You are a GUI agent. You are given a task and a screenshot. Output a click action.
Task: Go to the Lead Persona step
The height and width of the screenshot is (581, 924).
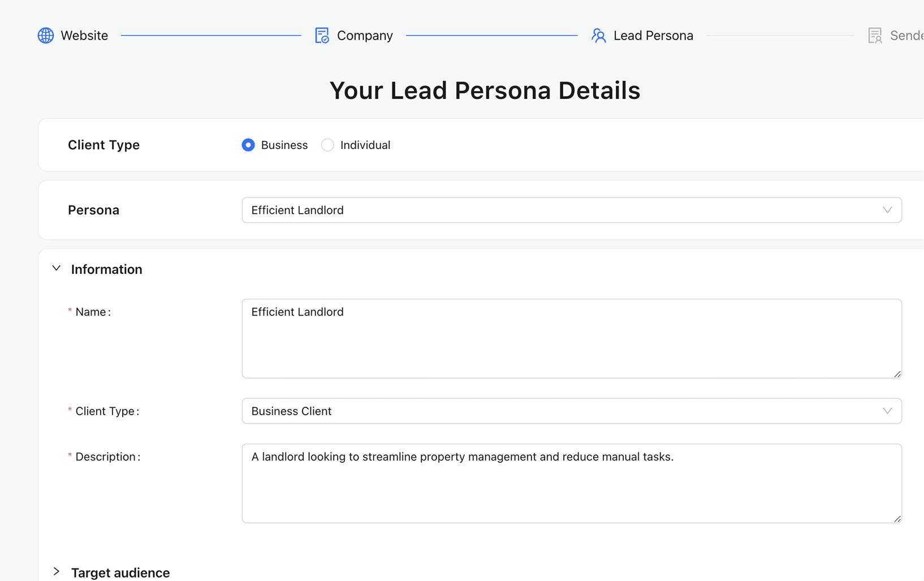(653, 36)
